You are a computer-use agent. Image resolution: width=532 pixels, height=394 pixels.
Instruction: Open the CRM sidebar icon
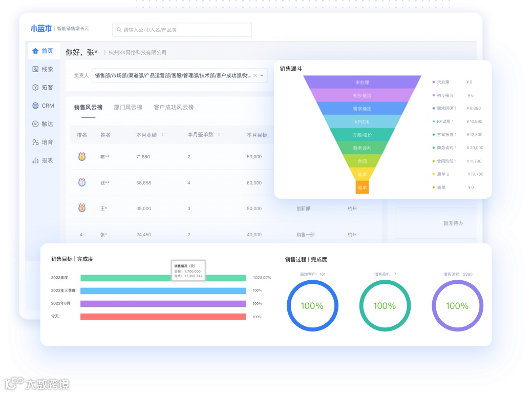pyautogui.click(x=35, y=106)
